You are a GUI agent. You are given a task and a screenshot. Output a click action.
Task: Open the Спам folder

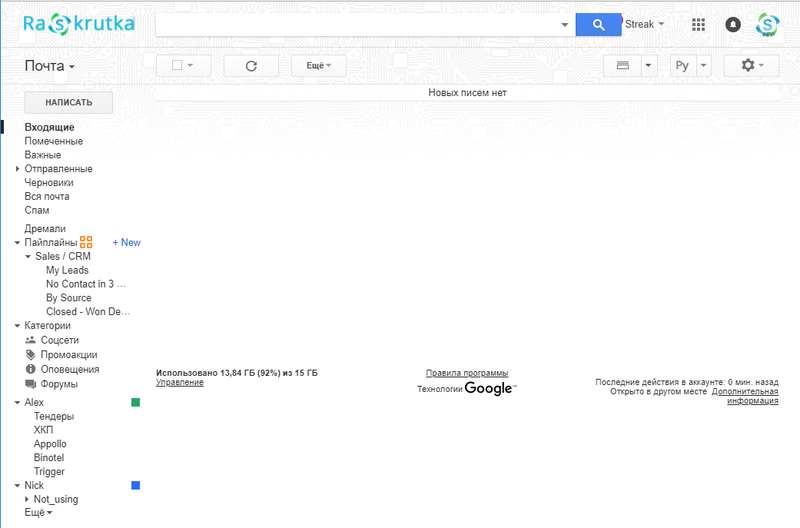tap(37, 210)
